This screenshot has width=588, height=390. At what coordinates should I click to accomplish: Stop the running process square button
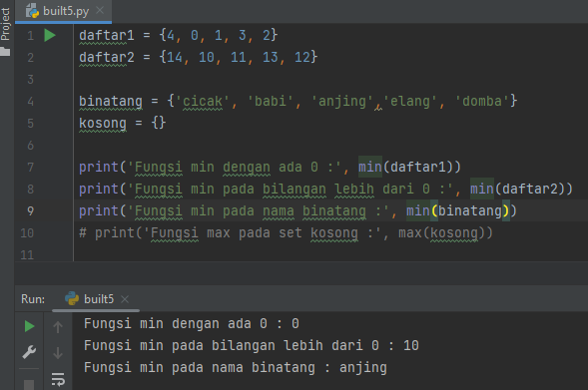click(29, 385)
